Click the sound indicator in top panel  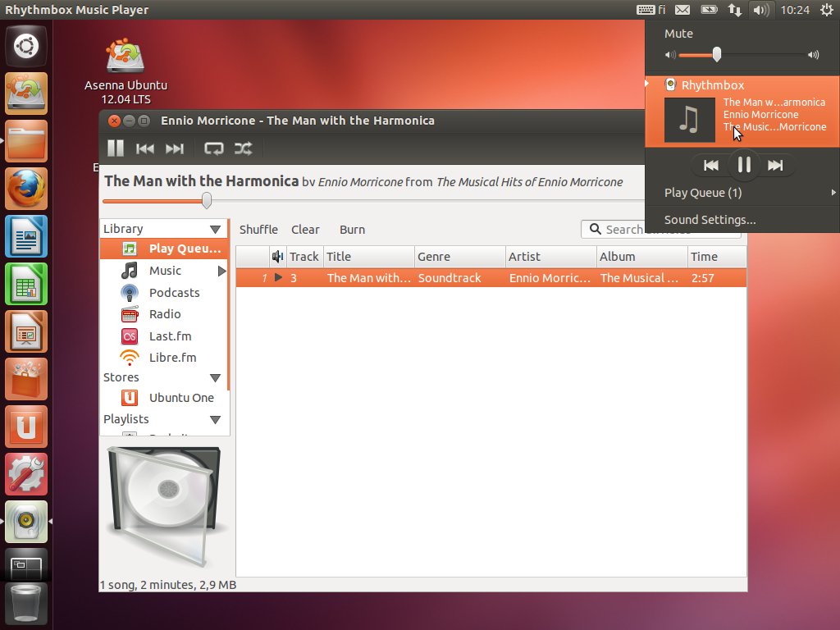pos(761,10)
